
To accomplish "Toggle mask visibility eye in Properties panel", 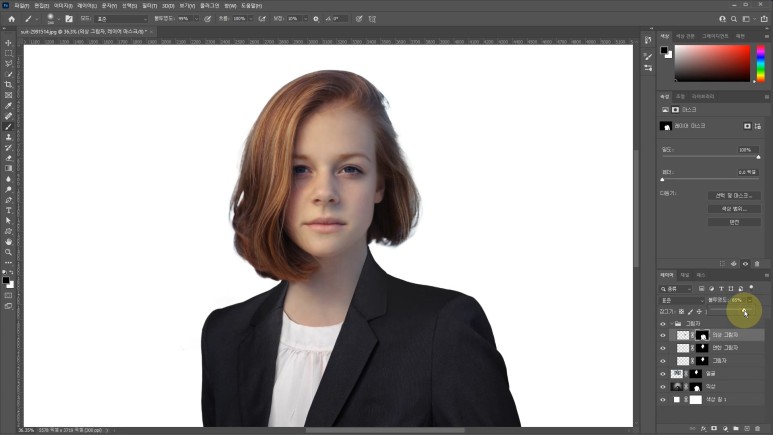I will 745,264.
